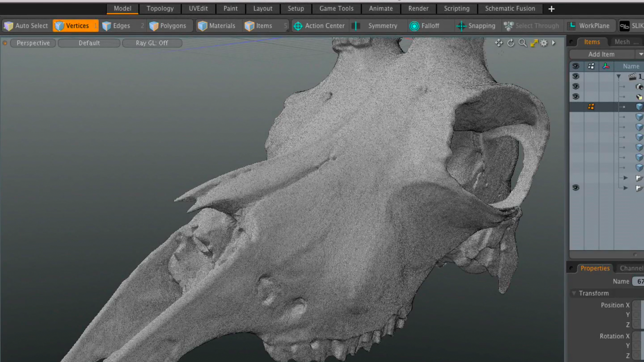Image resolution: width=644 pixels, height=362 pixels.
Task: Open the viewport settings gear icon
Action: [x=544, y=43]
